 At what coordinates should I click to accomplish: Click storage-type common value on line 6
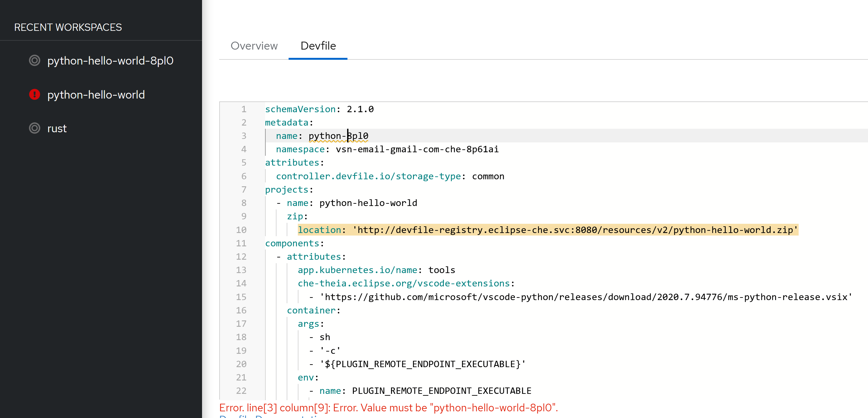[x=487, y=176]
